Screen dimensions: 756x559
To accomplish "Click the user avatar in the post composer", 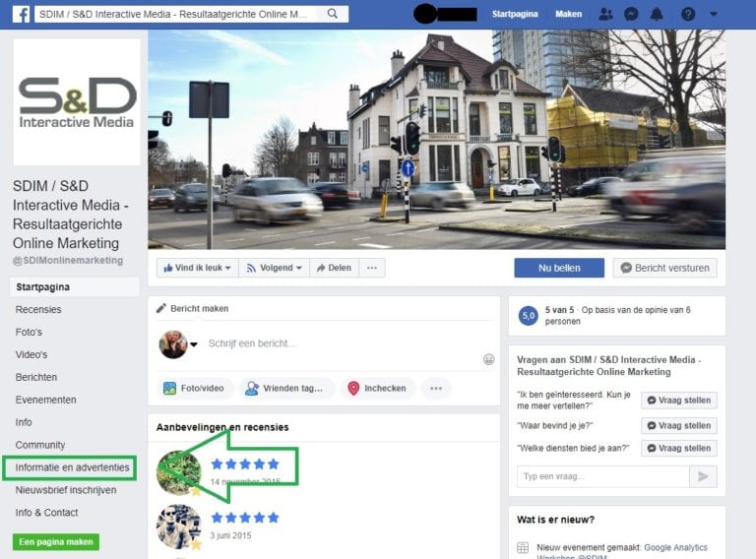I will pyautogui.click(x=173, y=344).
